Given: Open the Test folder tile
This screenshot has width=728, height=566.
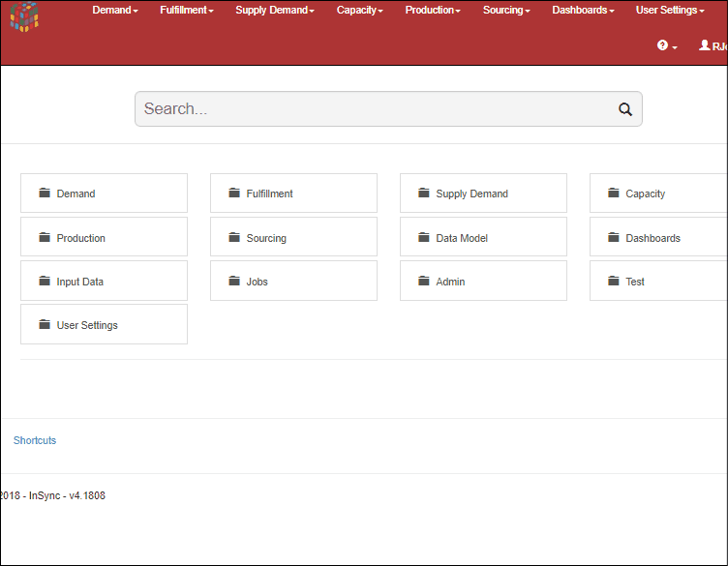Looking at the screenshot, I should (658, 282).
